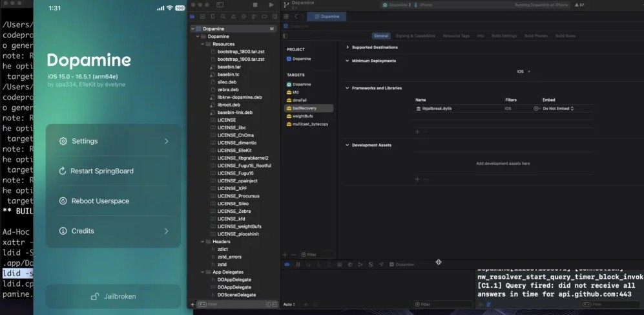Open Settings in Dopamine app
This screenshot has width=644, height=315.
point(113,141)
